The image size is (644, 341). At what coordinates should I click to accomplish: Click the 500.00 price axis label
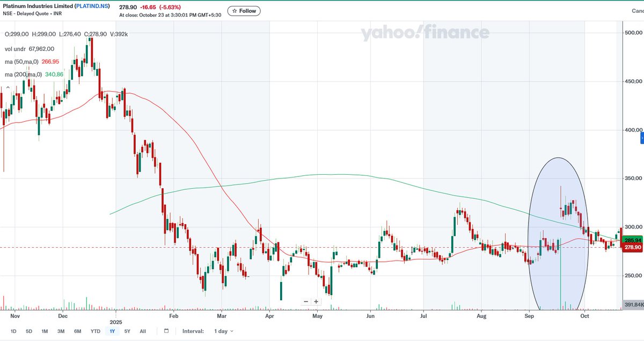click(x=633, y=33)
